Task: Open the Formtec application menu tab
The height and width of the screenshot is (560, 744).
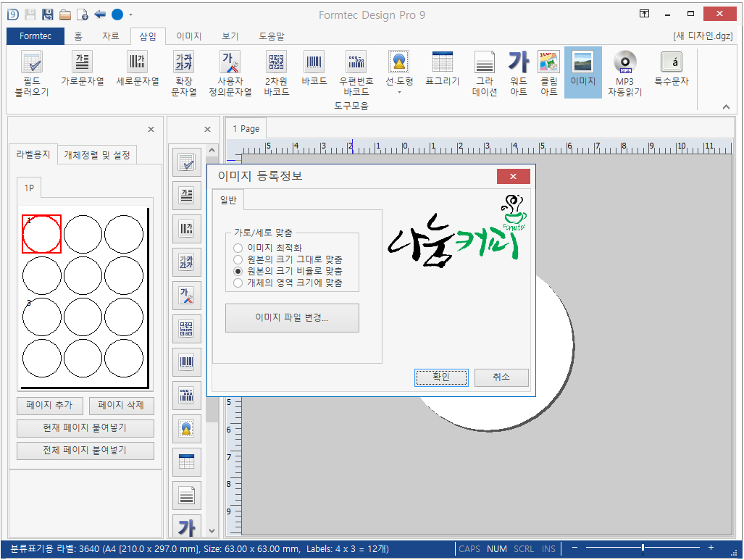Action: click(x=35, y=36)
